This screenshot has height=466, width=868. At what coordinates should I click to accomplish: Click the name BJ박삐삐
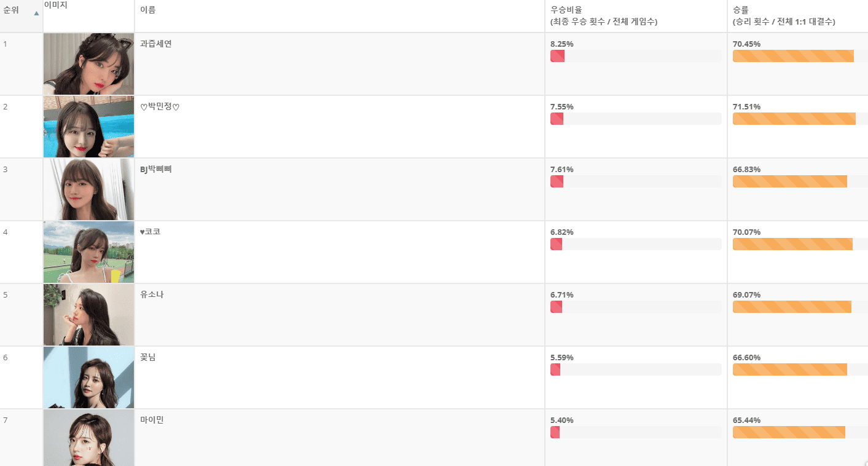coord(156,169)
